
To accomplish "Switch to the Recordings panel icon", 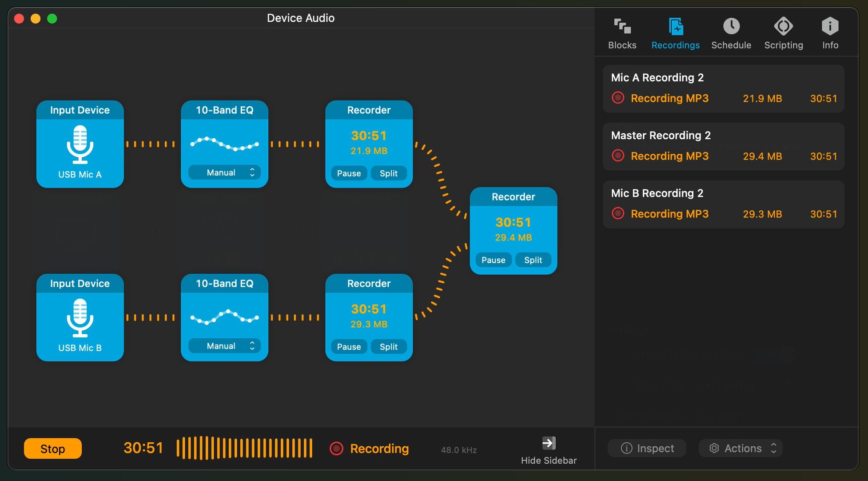I will (675, 27).
